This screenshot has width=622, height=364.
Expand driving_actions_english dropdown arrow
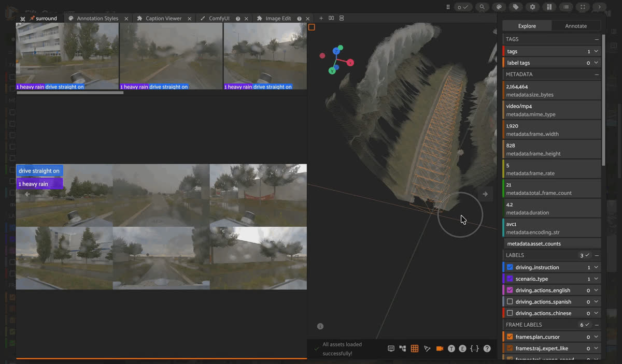coord(596,290)
